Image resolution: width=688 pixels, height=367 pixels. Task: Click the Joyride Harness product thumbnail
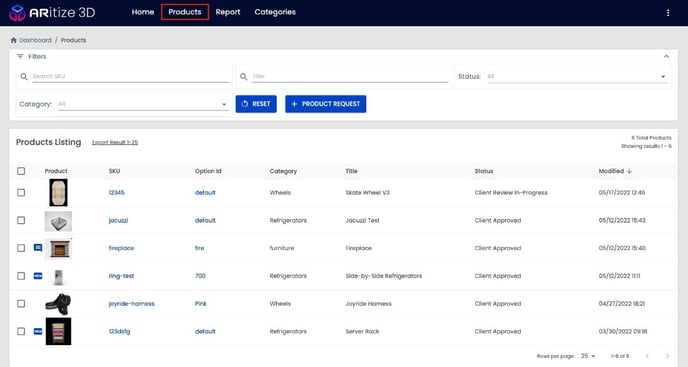[58, 304]
